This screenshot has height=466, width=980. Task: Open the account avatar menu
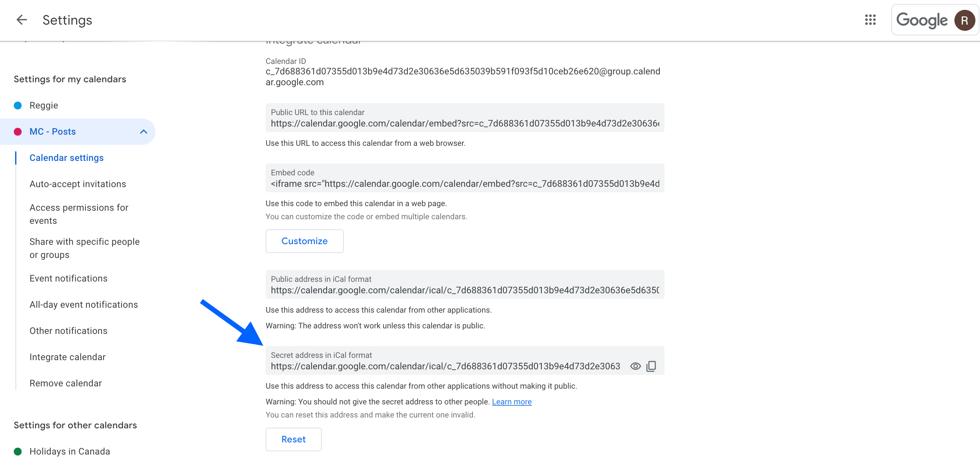point(964,21)
